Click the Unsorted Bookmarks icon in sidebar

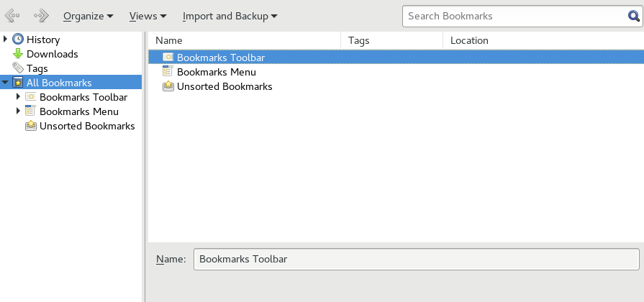(31, 126)
